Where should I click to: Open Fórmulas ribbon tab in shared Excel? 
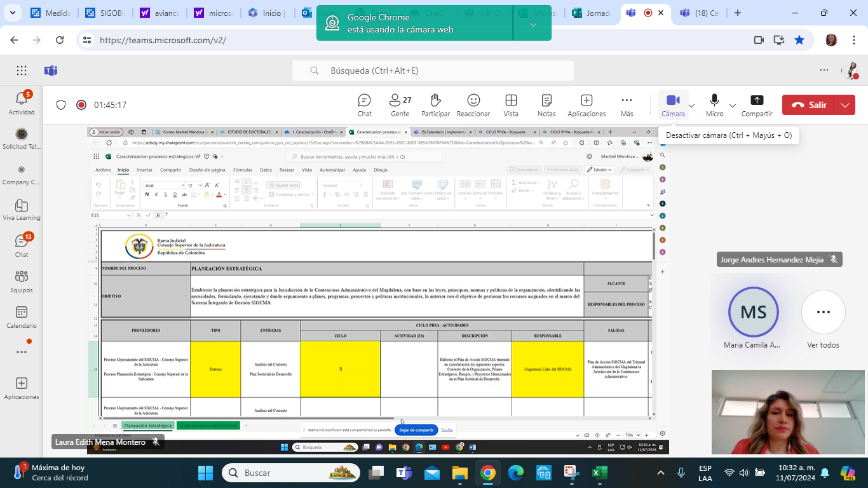pyautogui.click(x=243, y=170)
